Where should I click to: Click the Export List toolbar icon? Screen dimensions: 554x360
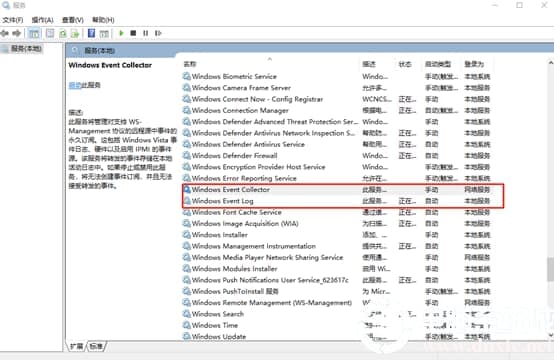click(75, 33)
